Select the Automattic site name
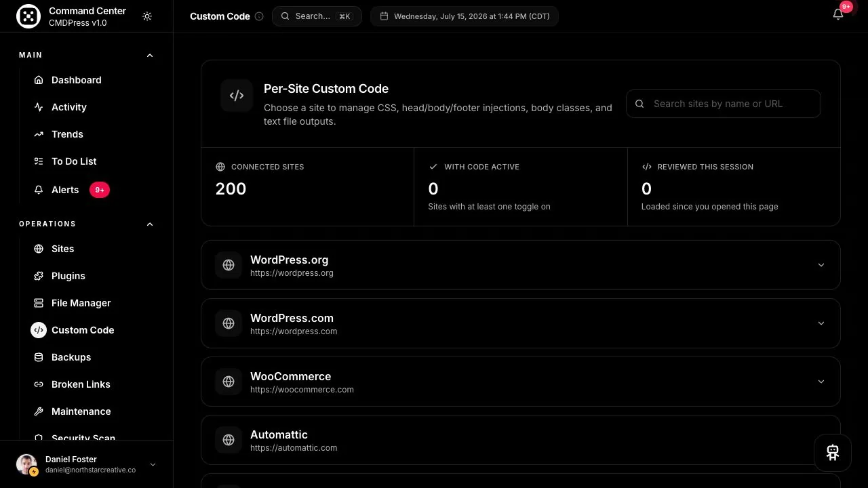868x488 pixels. pos(279,434)
